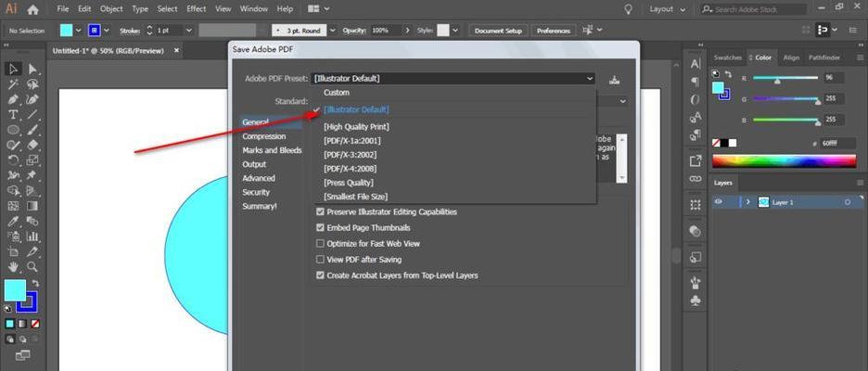Enable Optimize for Fast Web View

pyautogui.click(x=320, y=244)
